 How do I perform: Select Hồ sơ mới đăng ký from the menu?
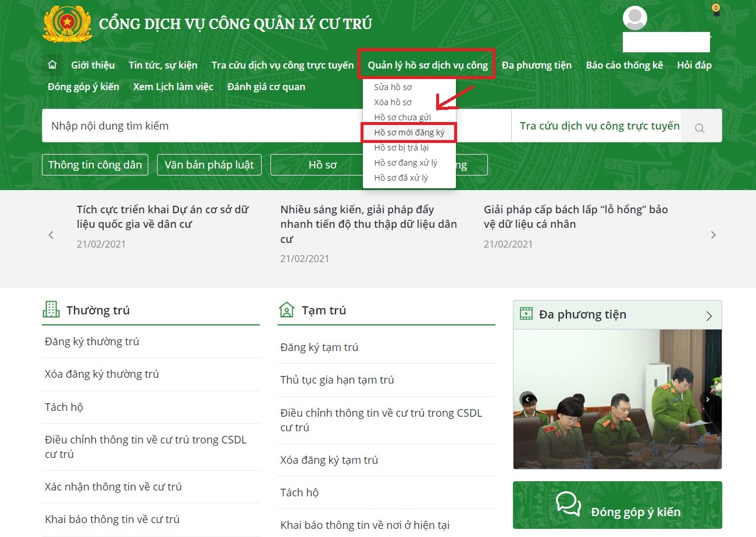(409, 132)
